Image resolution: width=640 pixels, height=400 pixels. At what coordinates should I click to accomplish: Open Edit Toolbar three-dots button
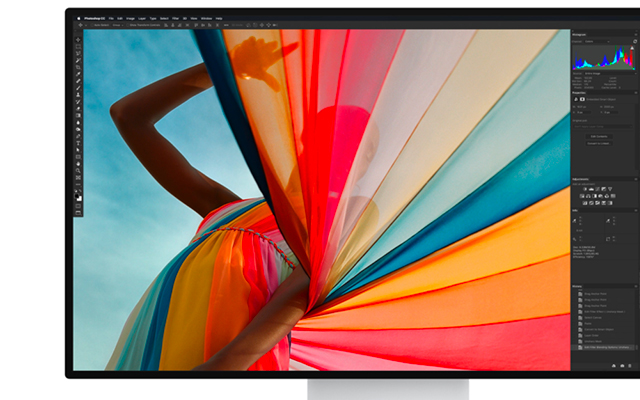pyautogui.click(x=78, y=185)
